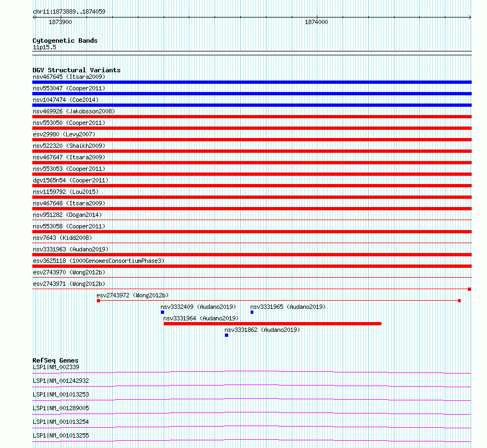Open LSP1|NM_001289005 transcript
Image resolution: width=487 pixels, height=448 pixels.
61,408
